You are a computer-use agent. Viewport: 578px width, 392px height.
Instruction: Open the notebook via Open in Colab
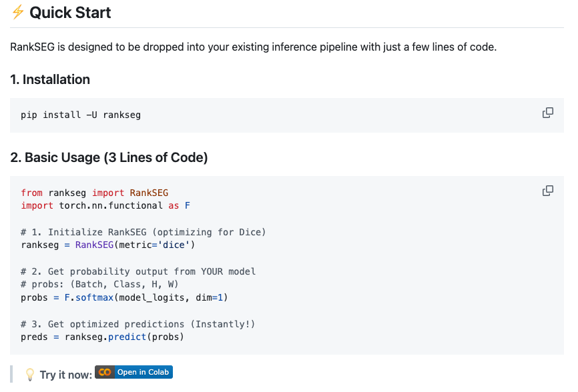point(142,372)
